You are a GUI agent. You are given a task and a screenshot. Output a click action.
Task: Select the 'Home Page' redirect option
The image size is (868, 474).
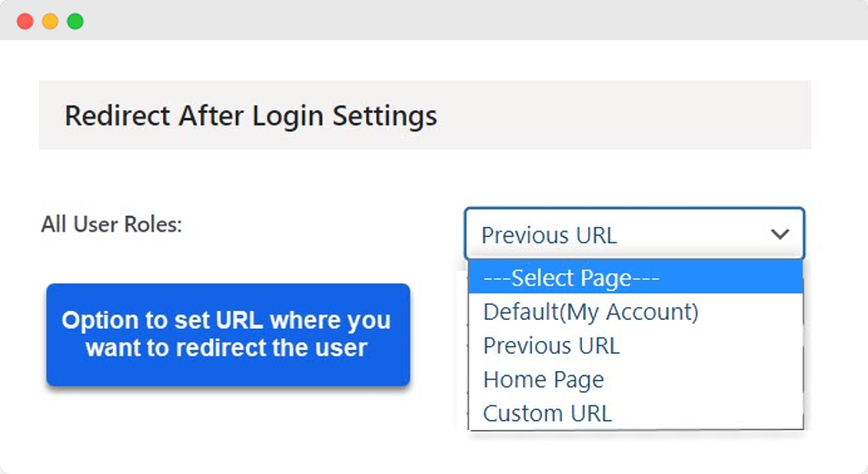[543, 379]
